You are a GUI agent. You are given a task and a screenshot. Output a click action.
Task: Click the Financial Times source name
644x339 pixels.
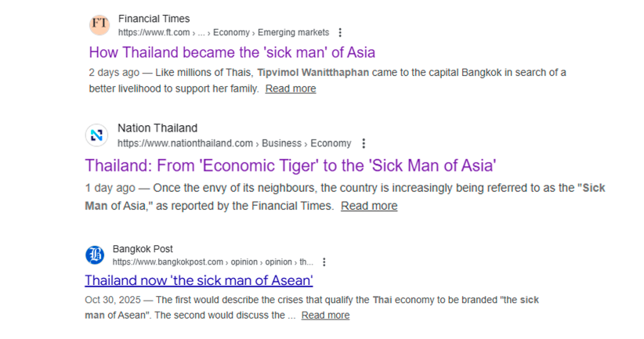coord(154,18)
